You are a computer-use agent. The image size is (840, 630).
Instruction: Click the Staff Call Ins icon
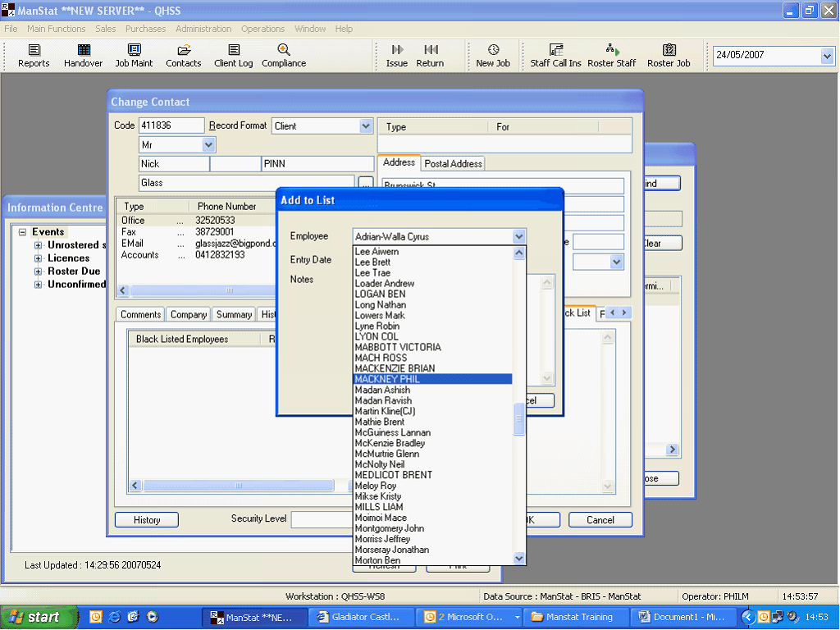click(x=555, y=56)
